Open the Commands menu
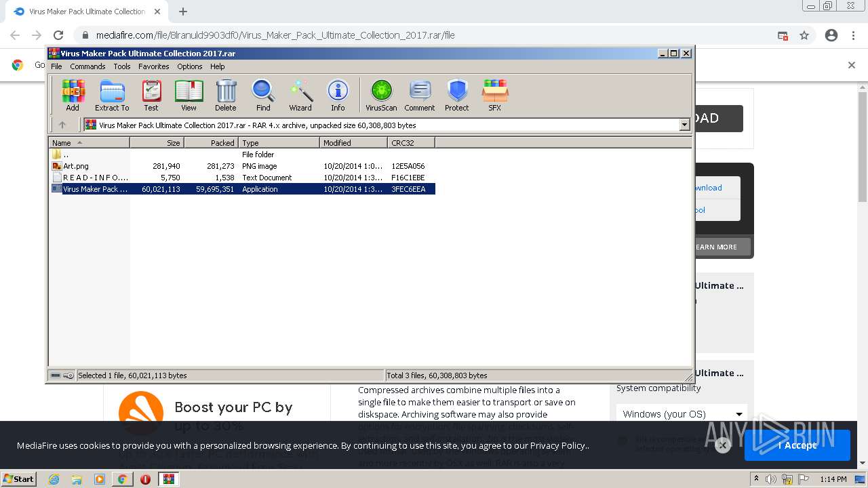Image resolution: width=868 pixels, height=488 pixels. click(x=87, y=66)
